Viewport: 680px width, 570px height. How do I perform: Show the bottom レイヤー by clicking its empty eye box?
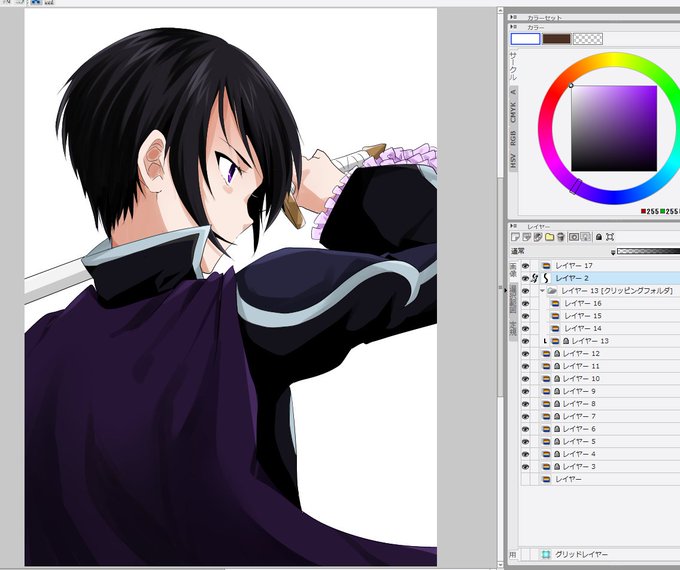525,479
